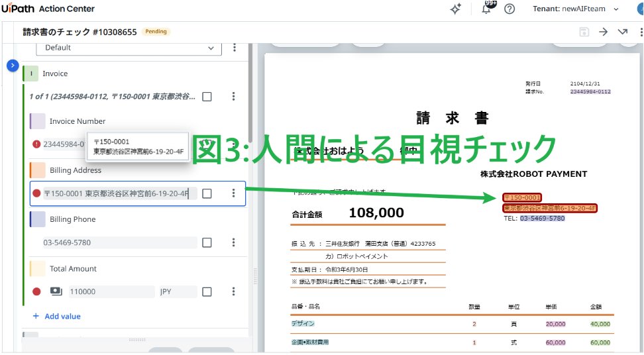Open the notifications bell
Image resolution: width=644 pixels, height=355 pixels.
click(487, 9)
